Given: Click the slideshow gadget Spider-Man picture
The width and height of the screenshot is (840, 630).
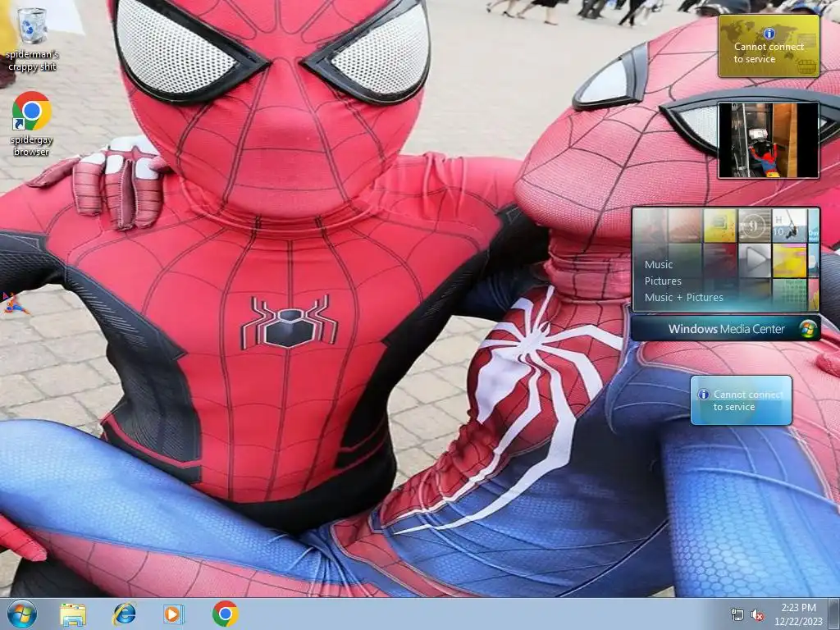Looking at the screenshot, I should pos(768,139).
